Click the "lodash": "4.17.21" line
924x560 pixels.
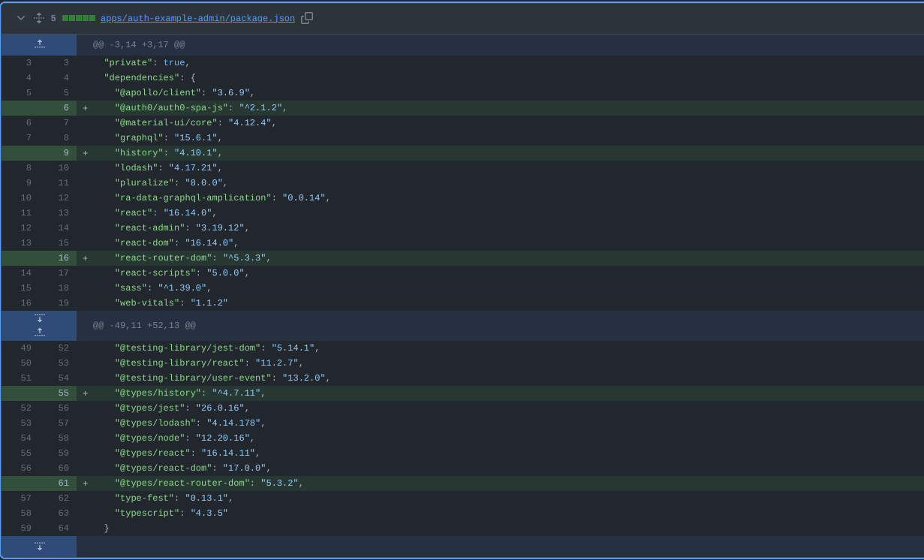pyautogui.click(x=500, y=168)
